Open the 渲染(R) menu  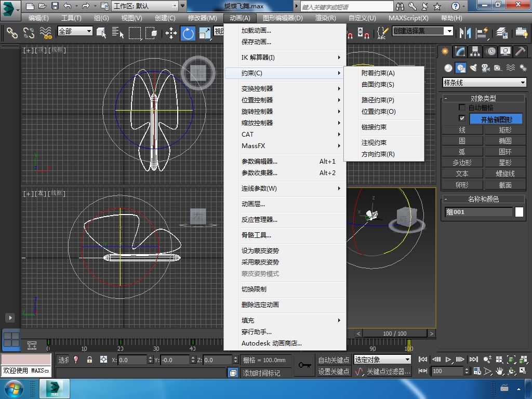[x=325, y=18]
